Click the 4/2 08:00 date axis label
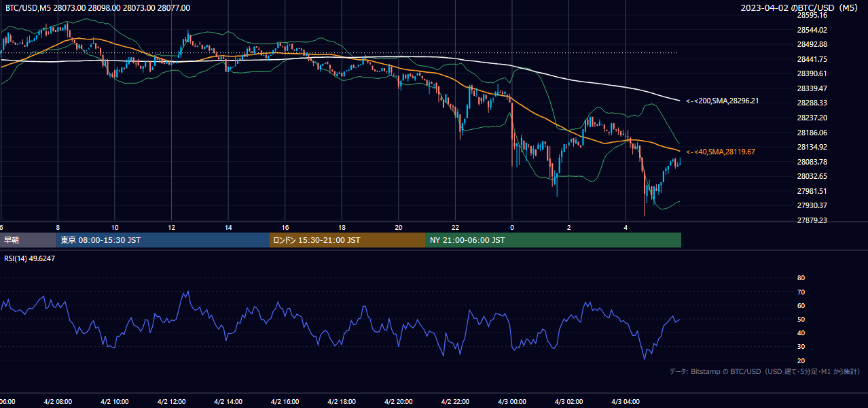 58,402
